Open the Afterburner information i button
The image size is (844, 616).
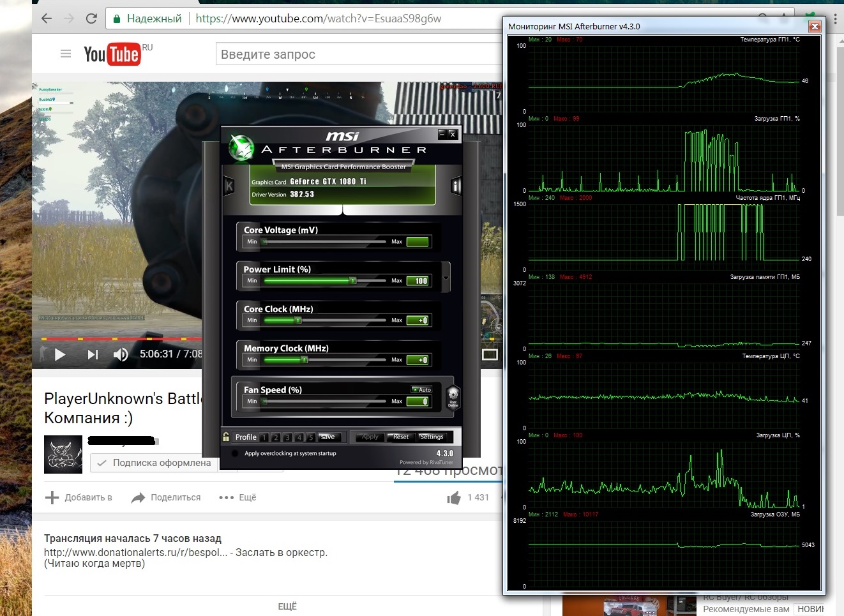coord(456,186)
